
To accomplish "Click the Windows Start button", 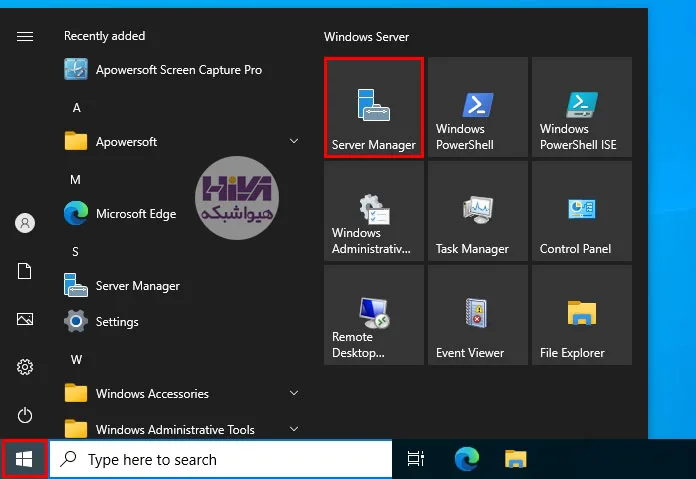I will 24,459.
